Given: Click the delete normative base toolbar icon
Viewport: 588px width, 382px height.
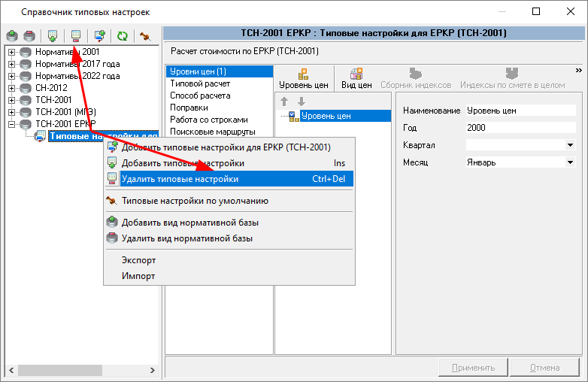Looking at the screenshot, I should click(29, 35).
